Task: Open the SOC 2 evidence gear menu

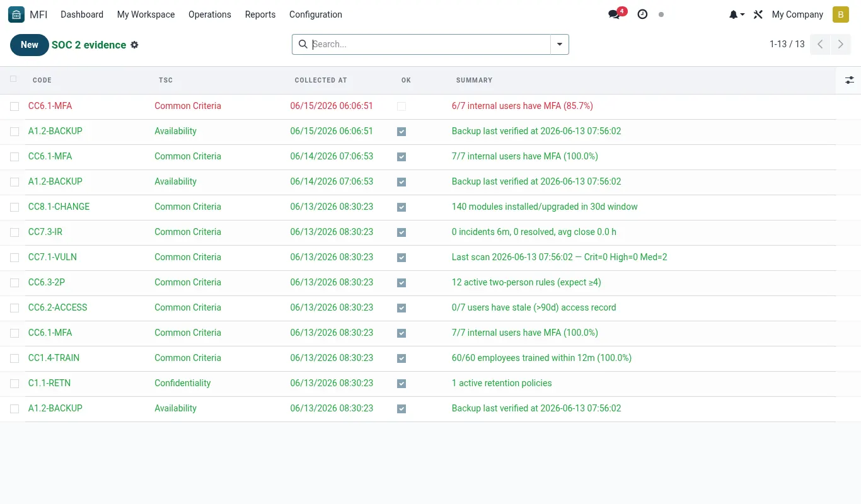Action: click(x=134, y=45)
